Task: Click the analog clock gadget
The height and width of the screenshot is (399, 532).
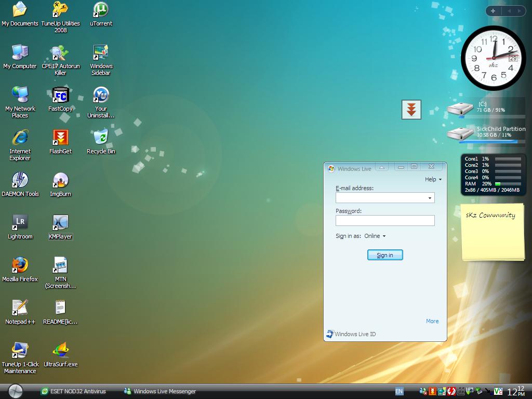Action: pos(494,58)
